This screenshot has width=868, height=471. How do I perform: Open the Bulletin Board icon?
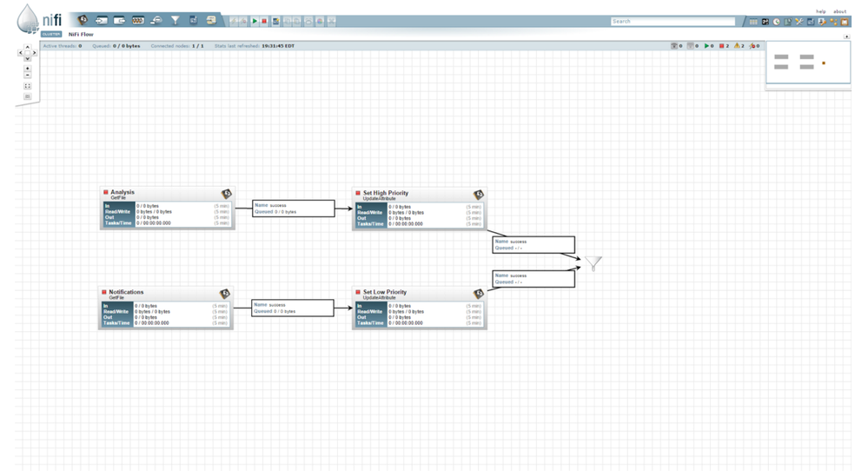point(845,22)
